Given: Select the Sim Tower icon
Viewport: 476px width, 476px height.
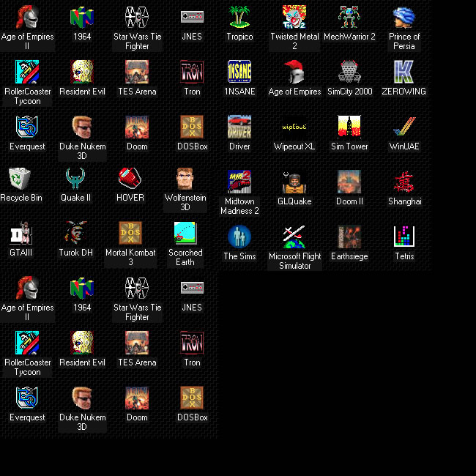Looking at the screenshot, I should 349,127.
